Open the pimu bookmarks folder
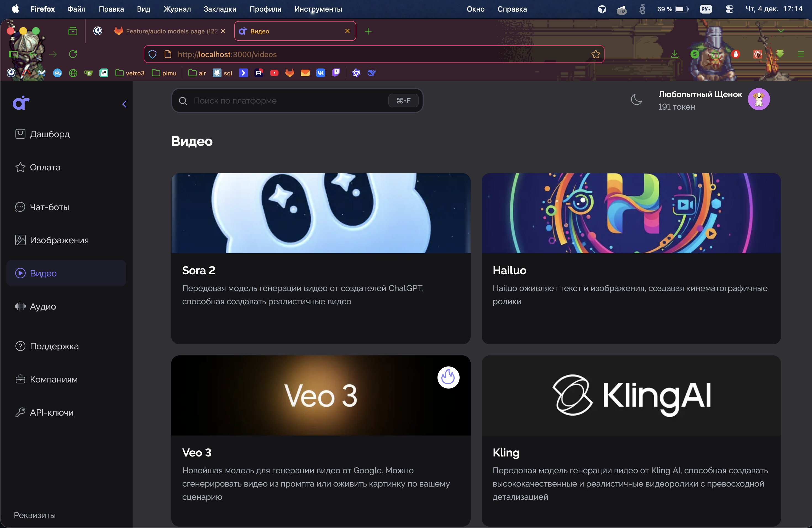Image resolution: width=812 pixels, height=528 pixels. pyautogui.click(x=164, y=73)
